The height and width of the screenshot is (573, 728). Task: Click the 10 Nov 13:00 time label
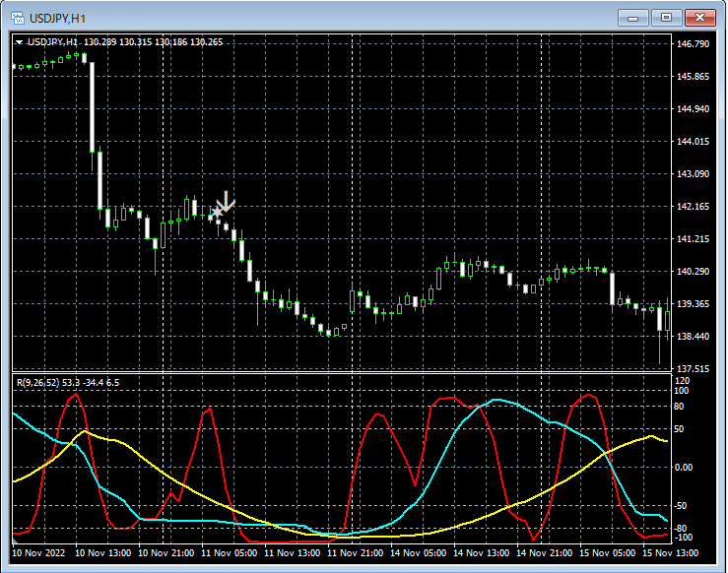(x=103, y=553)
